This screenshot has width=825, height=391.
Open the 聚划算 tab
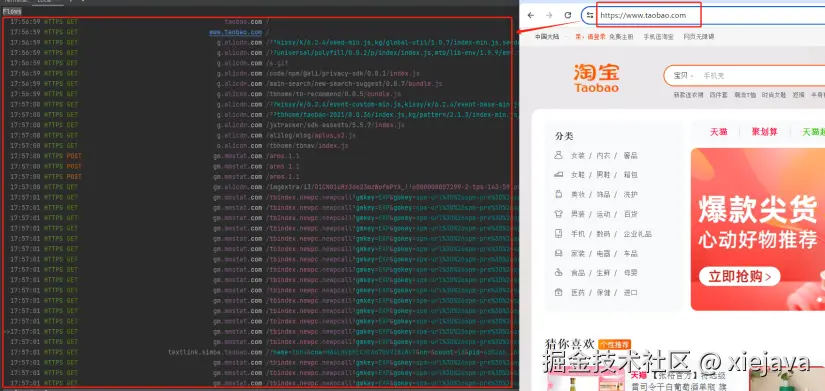(764, 132)
